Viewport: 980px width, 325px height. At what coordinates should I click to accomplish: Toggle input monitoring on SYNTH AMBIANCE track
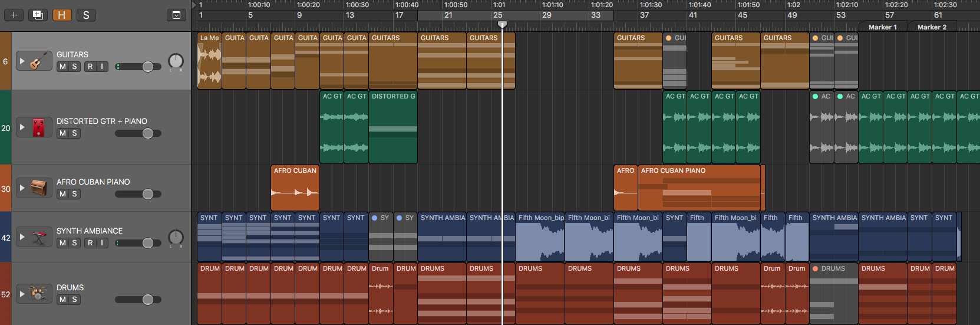point(102,243)
